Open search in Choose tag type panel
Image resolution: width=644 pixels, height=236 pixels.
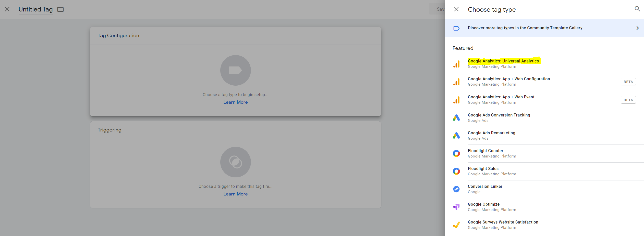pos(637,9)
